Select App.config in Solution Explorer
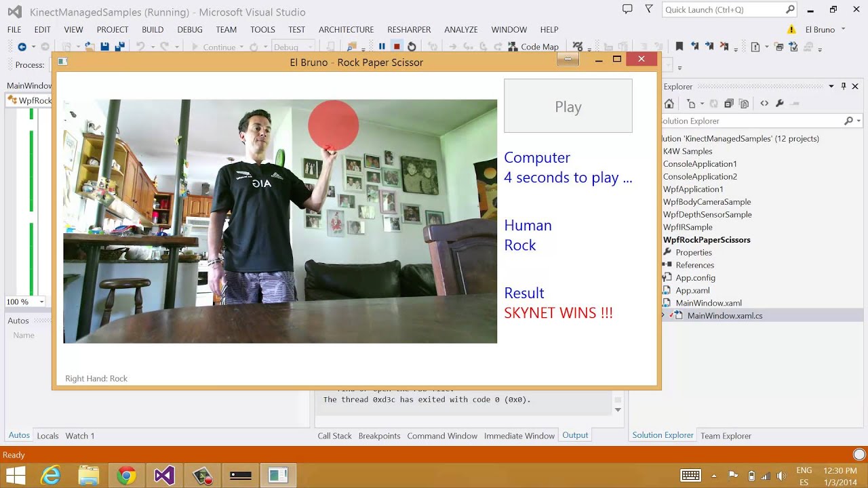Viewport: 868px width, 488px height. coord(695,278)
